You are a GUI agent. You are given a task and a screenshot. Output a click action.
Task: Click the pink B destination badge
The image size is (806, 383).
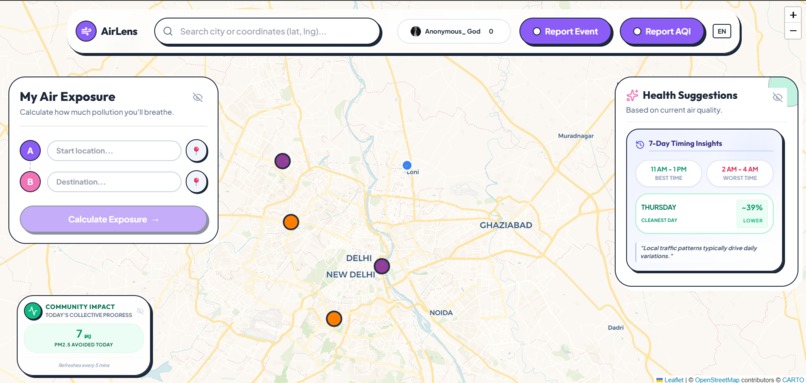pos(30,182)
